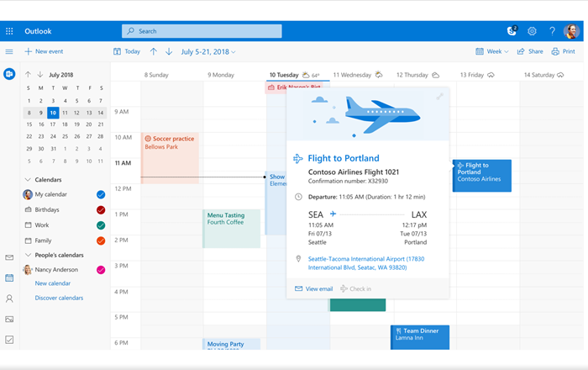The height and width of the screenshot is (370, 588).
Task: Click the Print toolbar button
Action: [564, 52]
